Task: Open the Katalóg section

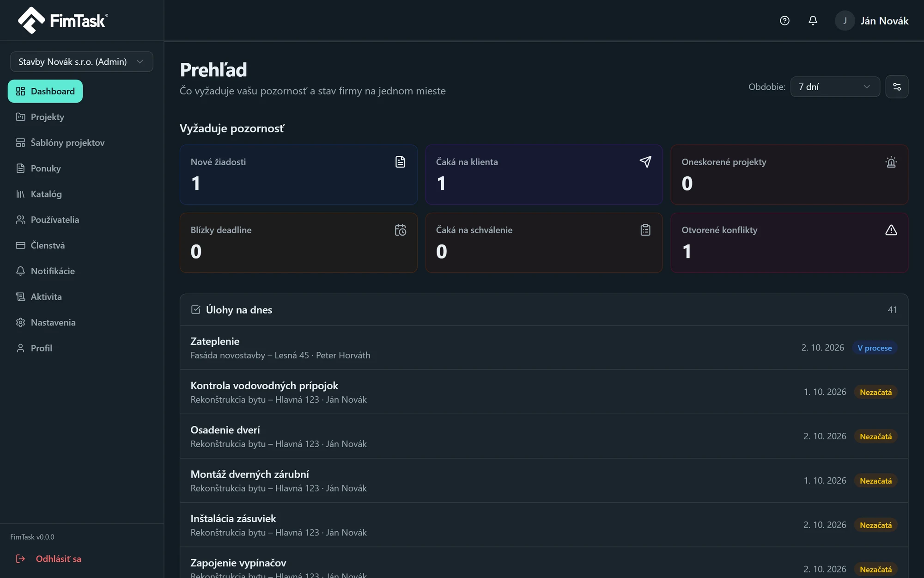Action: click(x=39, y=194)
